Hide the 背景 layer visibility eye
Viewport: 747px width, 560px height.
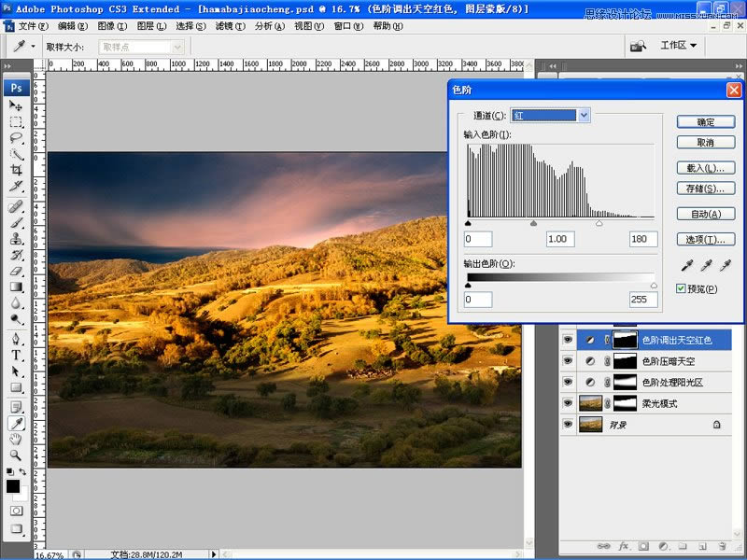pyautogui.click(x=567, y=424)
